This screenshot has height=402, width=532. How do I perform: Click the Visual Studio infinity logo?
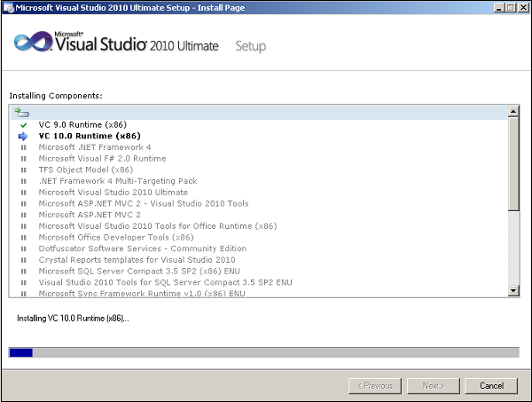pos(35,44)
